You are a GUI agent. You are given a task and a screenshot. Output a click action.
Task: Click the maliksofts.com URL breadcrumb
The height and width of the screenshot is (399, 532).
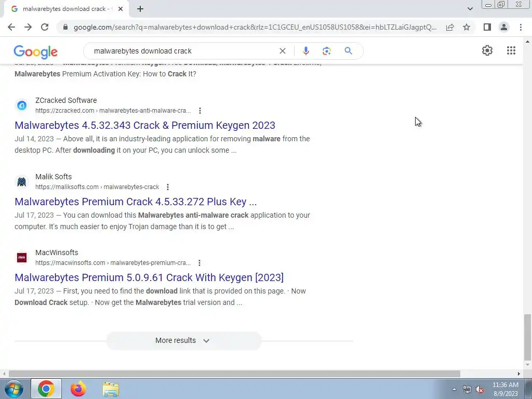(x=97, y=187)
